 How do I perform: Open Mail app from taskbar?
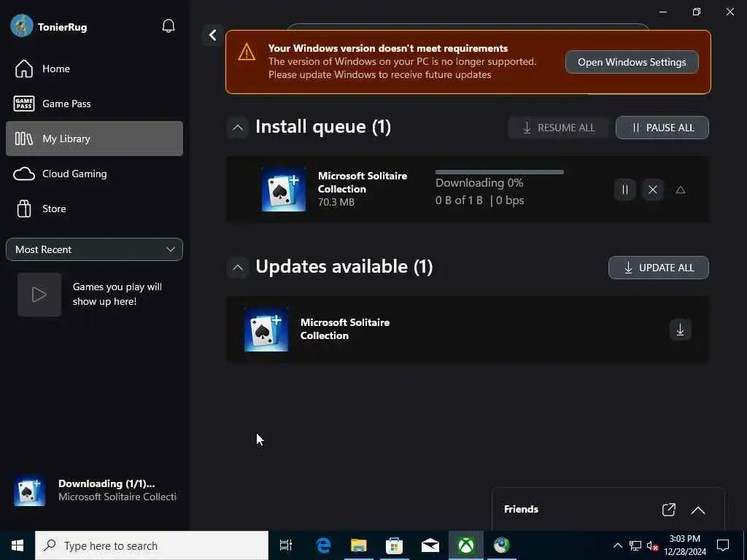pyautogui.click(x=430, y=545)
